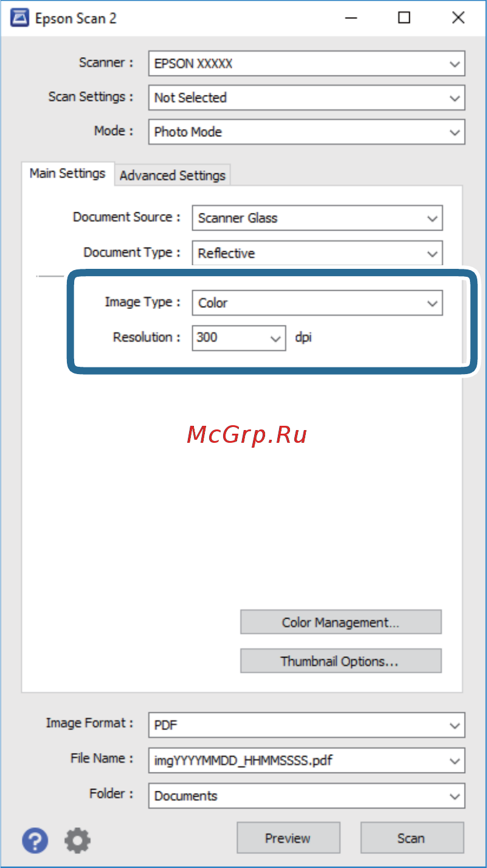The width and height of the screenshot is (487, 868).
Task: Click the dpi unit text
Action: tap(303, 337)
